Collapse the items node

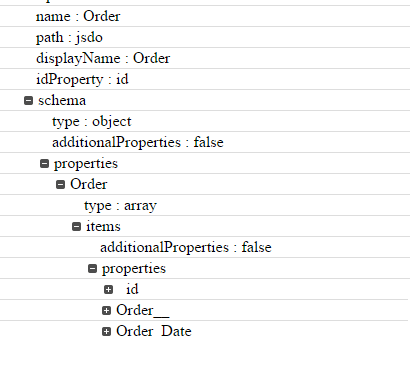(76, 226)
